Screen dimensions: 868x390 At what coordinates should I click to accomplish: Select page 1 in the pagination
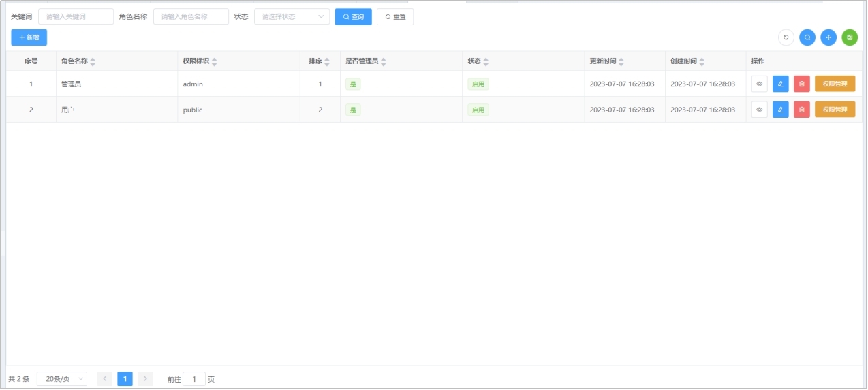pos(125,379)
